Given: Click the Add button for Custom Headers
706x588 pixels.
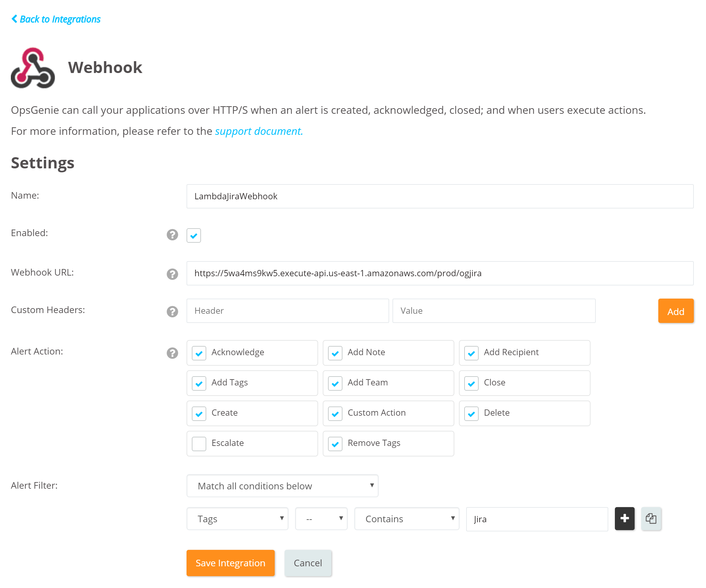Looking at the screenshot, I should 676,311.
